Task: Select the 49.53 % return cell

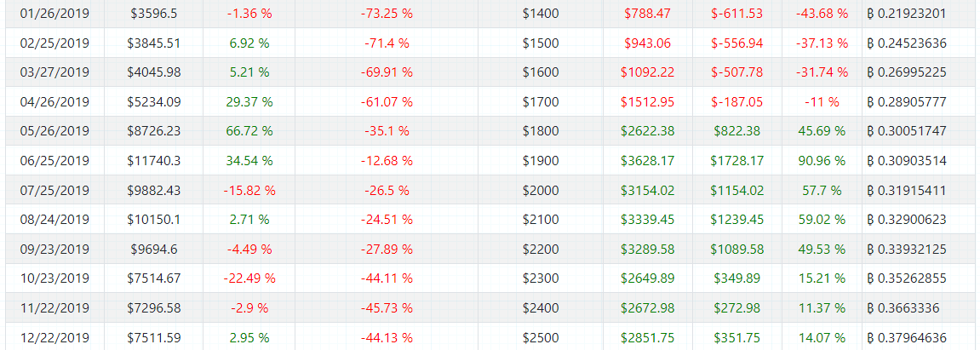Action: tap(822, 250)
